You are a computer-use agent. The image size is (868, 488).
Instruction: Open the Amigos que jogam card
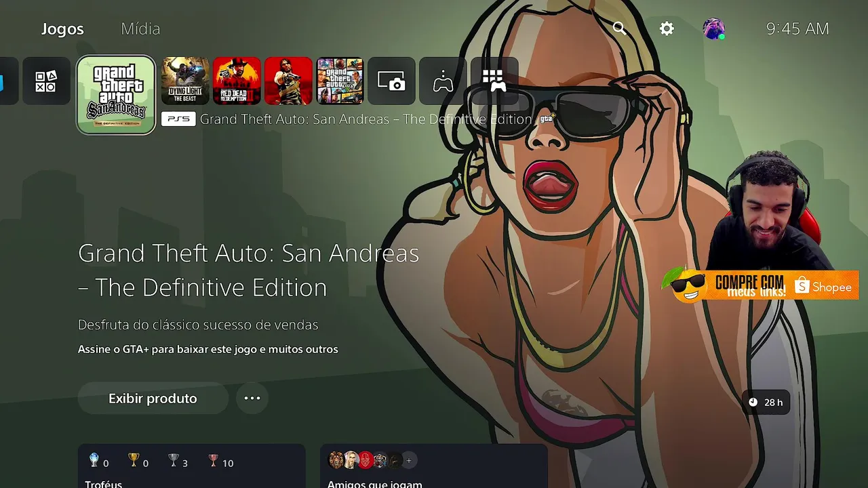tap(434, 466)
